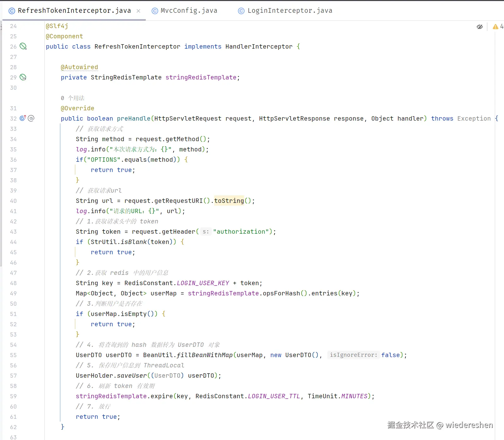Click line number 45 in the gutter
The image size is (504, 440).
(13, 252)
